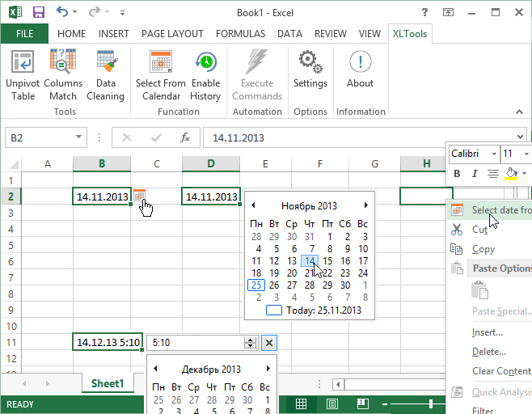This screenshot has width=532, height=414.
Task: Open Excel help question mark
Action: (x=424, y=13)
